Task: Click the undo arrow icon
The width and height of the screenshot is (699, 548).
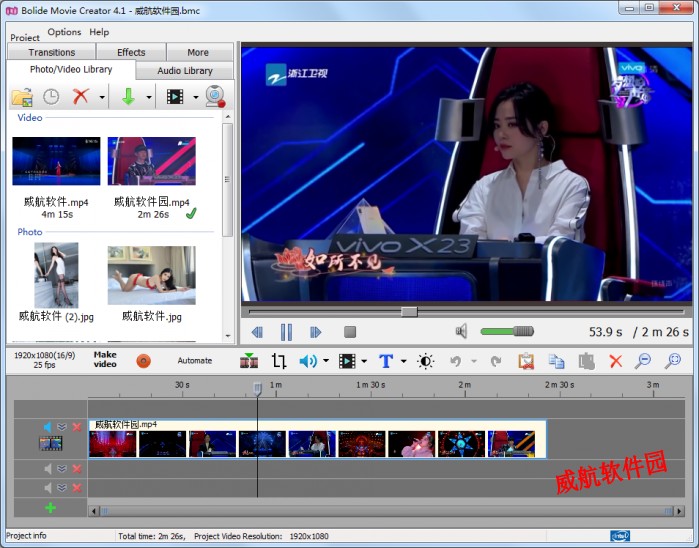Action: [456, 361]
